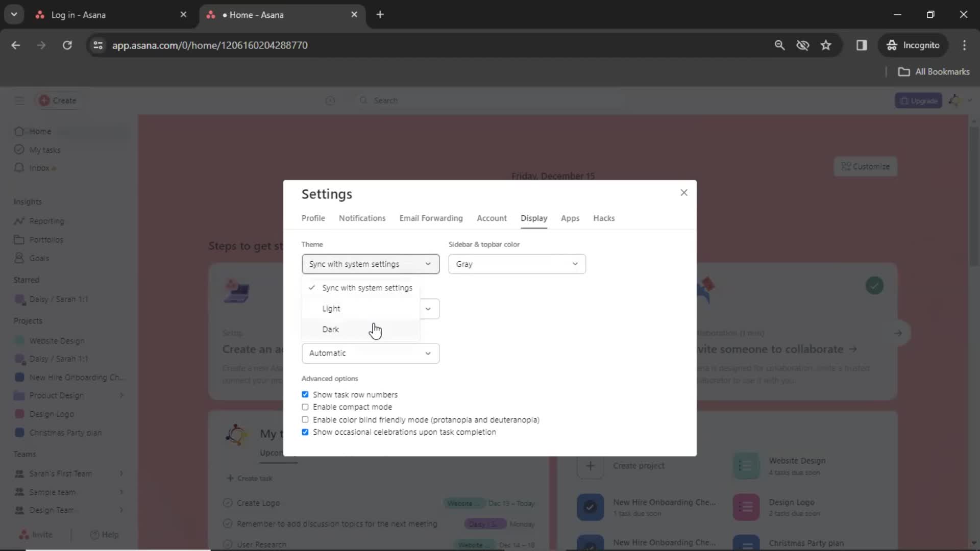Click the page vertical scrollbar

974,196
